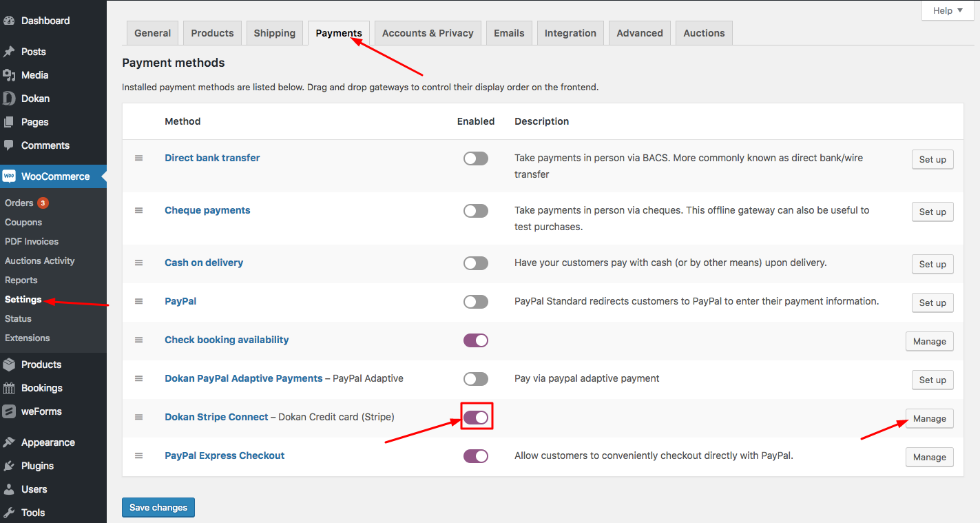The width and height of the screenshot is (980, 523).
Task: Click Manage for PayPal Express Checkout
Action: click(x=930, y=457)
